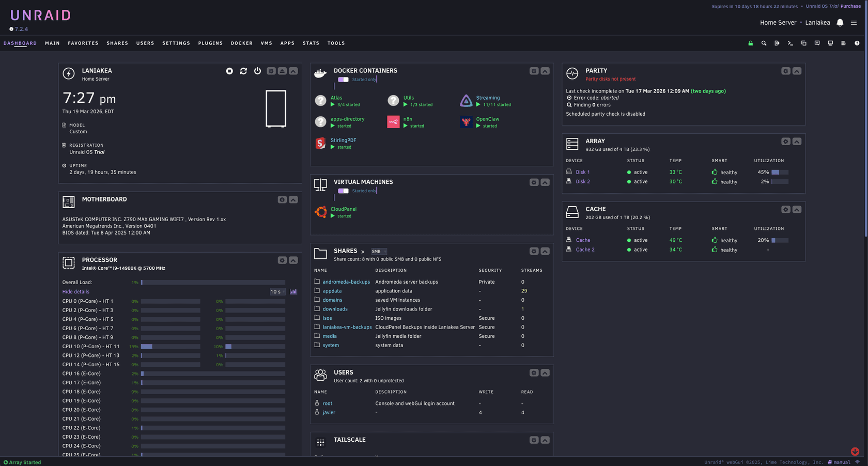Open the notifications bell
This screenshot has height=466, width=868.
coord(840,23)
